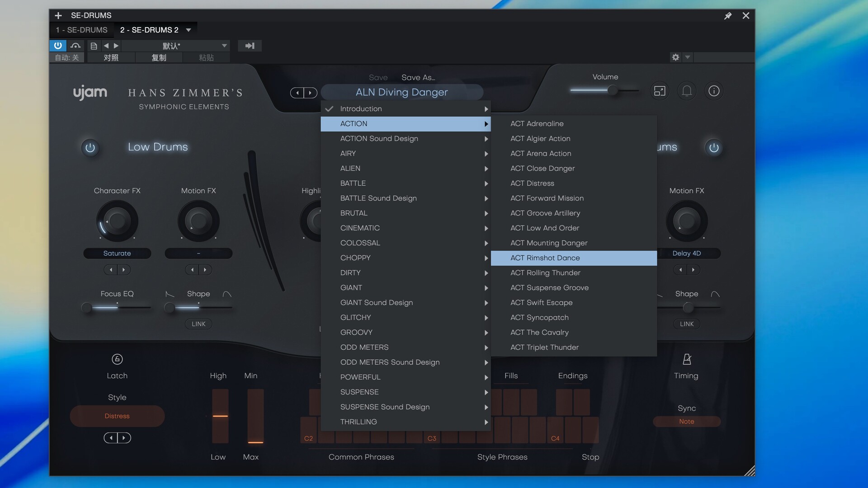The image size is (868, 488).
Task: Click right drums Motion FX knob
Action: (687, 221)
